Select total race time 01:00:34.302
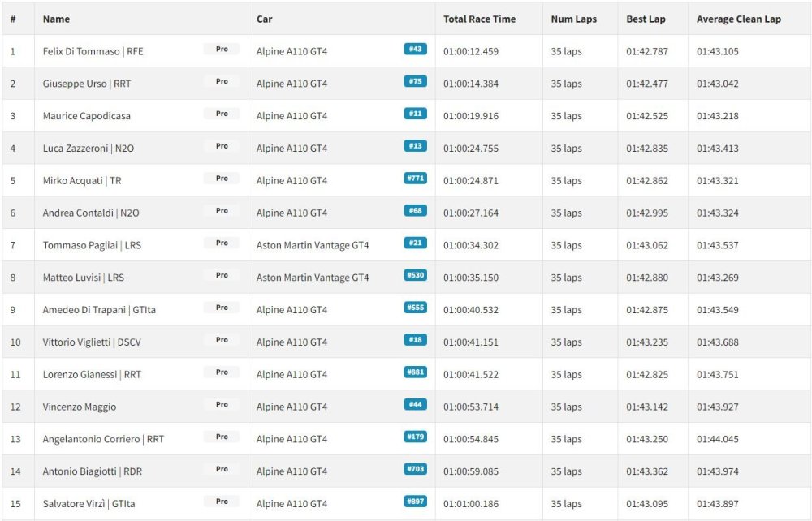 pos(471,245)
